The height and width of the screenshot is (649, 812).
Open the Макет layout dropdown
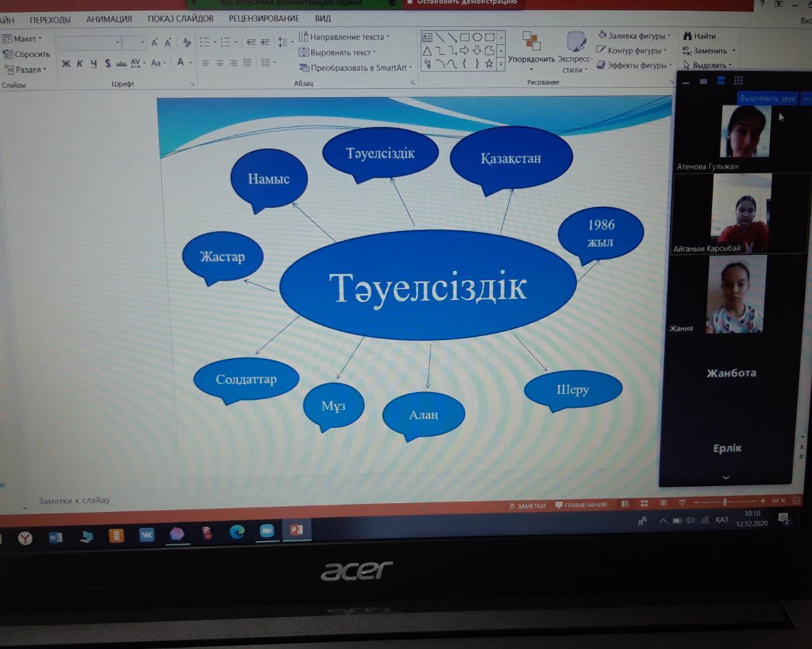point(22,39)
